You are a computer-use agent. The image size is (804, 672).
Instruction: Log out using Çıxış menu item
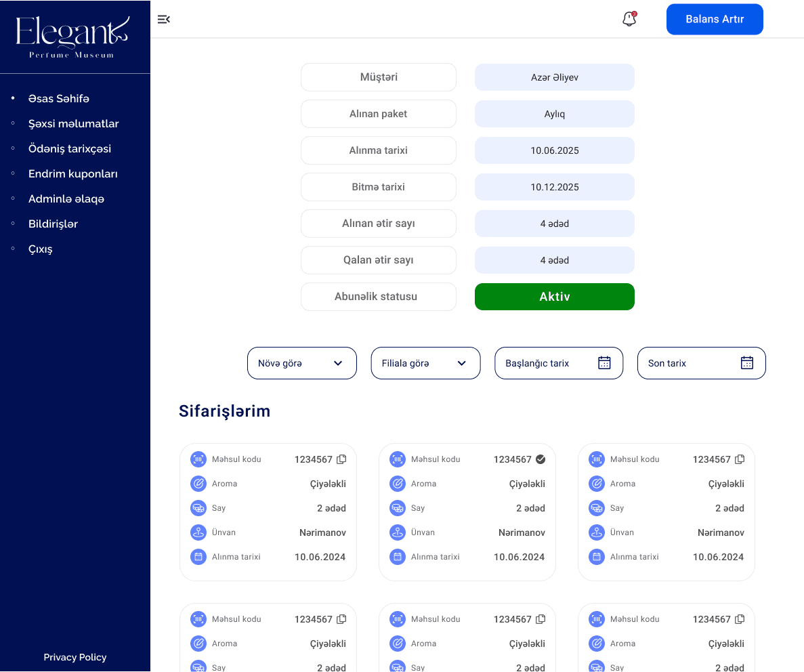[41, 249]
